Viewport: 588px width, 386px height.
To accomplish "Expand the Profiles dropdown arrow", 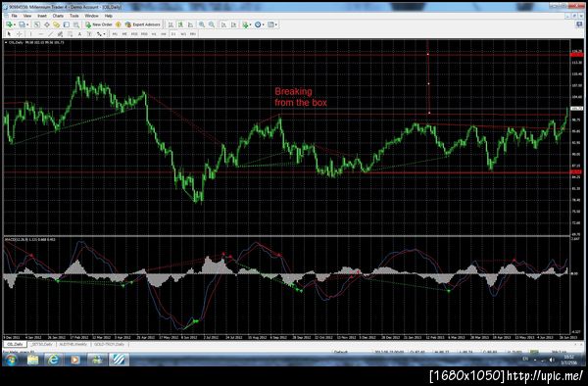I will pyautogui.click(x=27, y=24).
